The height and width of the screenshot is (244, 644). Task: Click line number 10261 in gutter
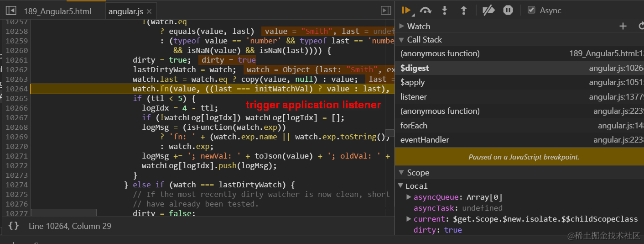point(17,60)
